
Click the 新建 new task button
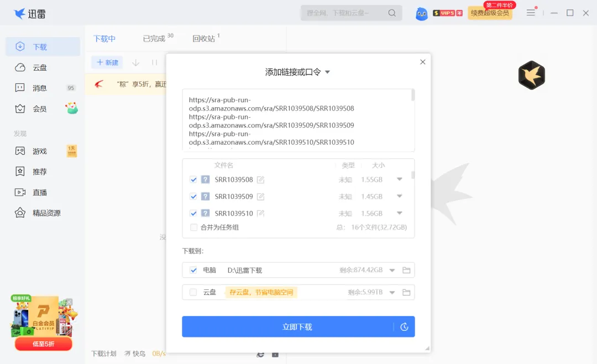tap(107, 62)
